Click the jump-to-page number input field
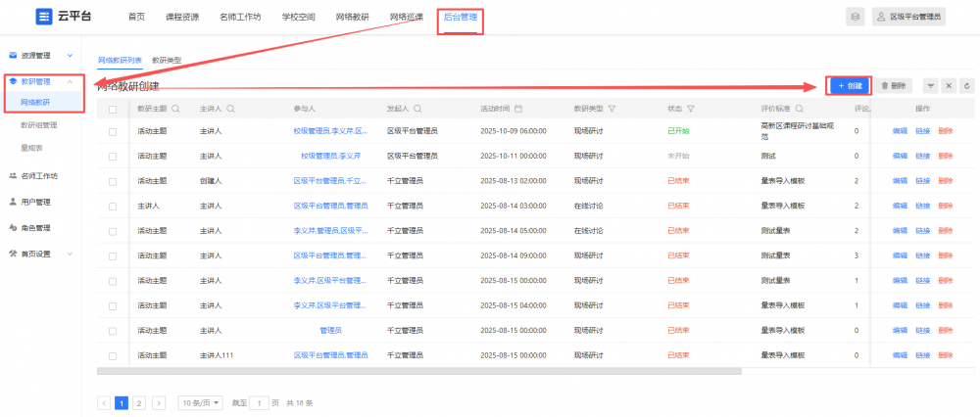Screen dimensions: 980x417 point(259,402)
